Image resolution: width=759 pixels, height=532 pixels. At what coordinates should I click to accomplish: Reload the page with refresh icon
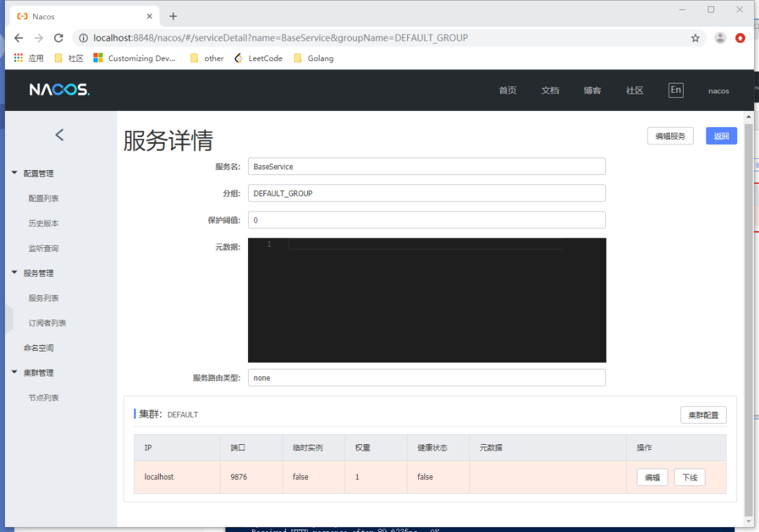[58, 38]
